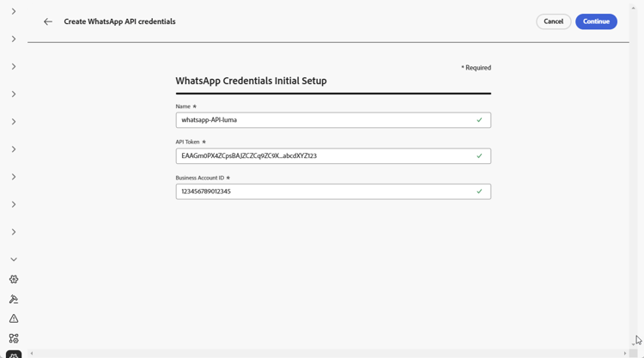Click the Cancel button
This screenshot has width=644, height=358.
[553, 21]
